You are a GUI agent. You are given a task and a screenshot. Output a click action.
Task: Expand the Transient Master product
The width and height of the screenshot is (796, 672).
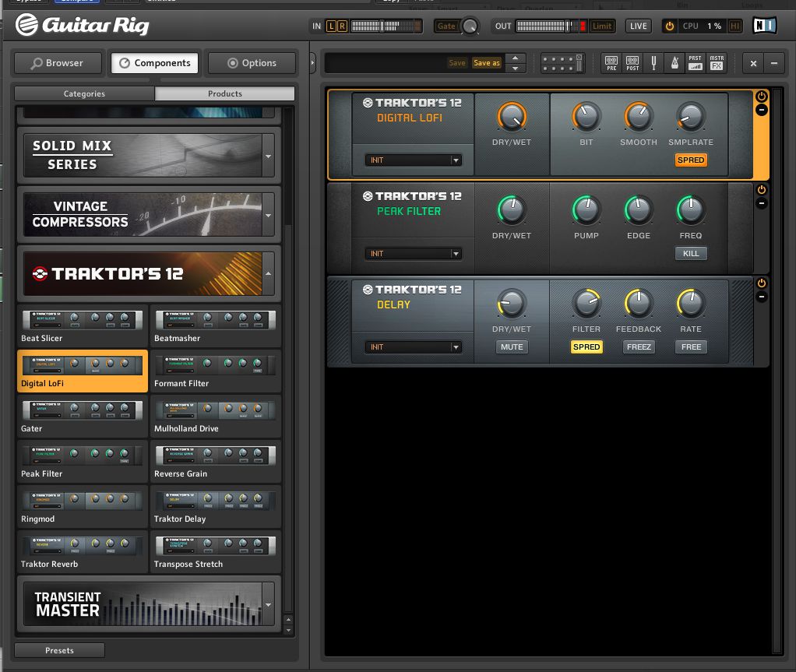pos(269,604)
